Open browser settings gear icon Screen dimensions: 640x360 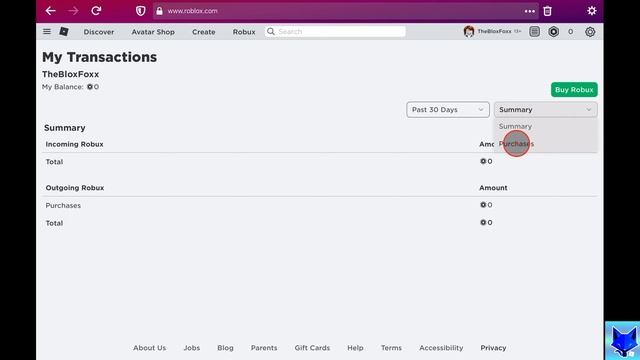tap(592, 11)
